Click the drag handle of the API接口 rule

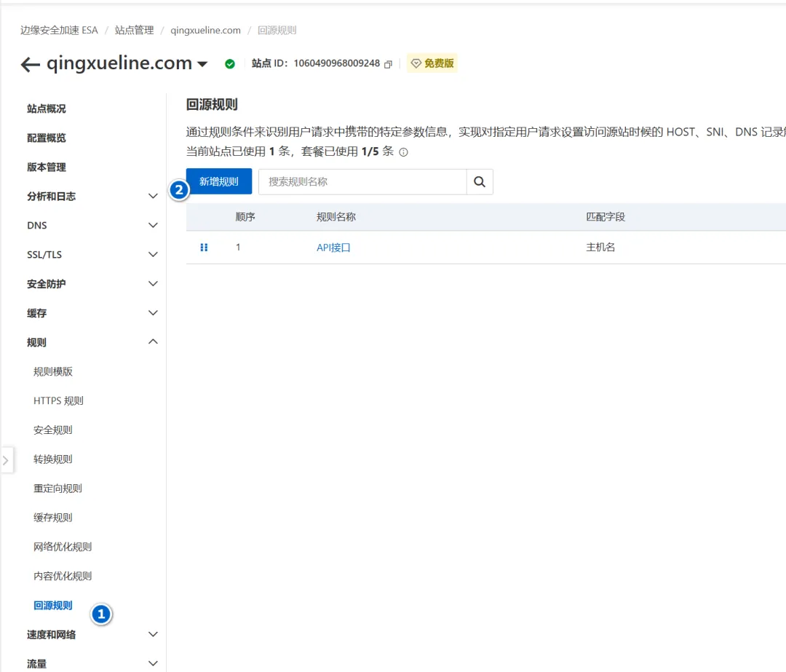(205, 248)
